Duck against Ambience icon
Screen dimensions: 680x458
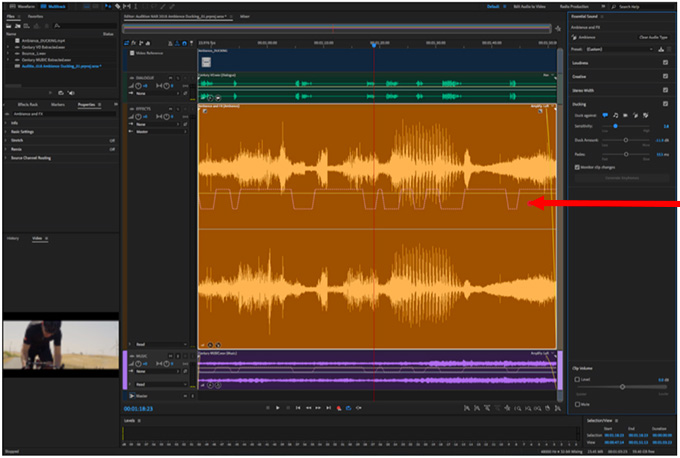(635, 115)
